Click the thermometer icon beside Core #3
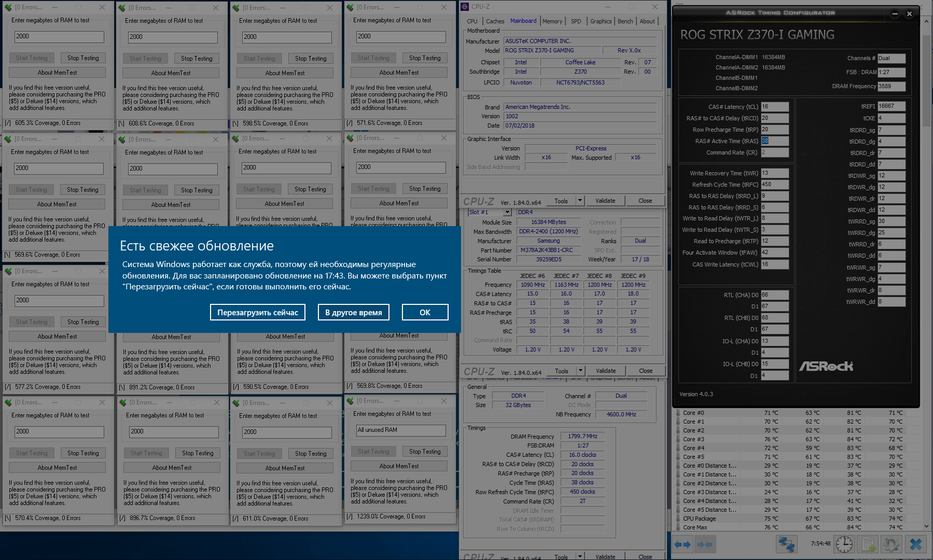 tap(677, 440)
